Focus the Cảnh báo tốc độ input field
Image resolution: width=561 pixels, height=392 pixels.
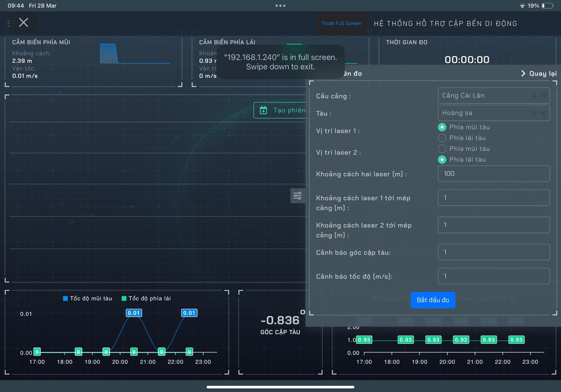494,276
